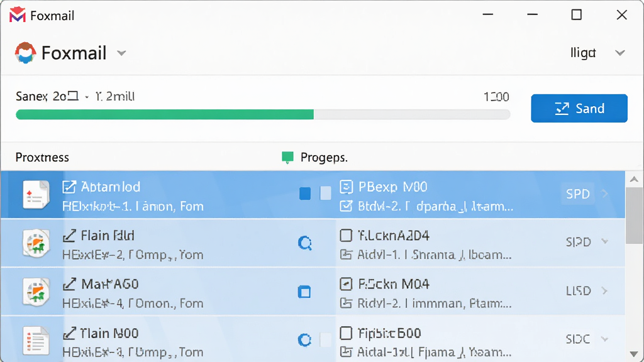Toggle the checkbox beside f.LcknA2D4

click(347, 236)
